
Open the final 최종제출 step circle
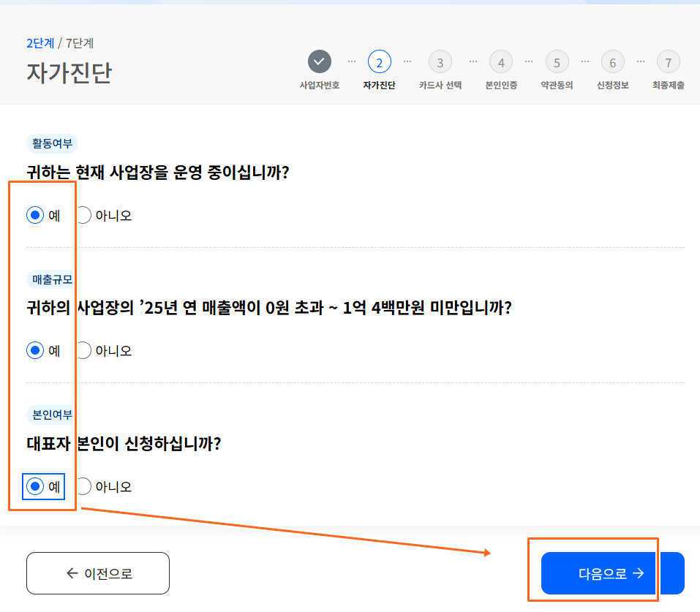[x=668, y=62]
